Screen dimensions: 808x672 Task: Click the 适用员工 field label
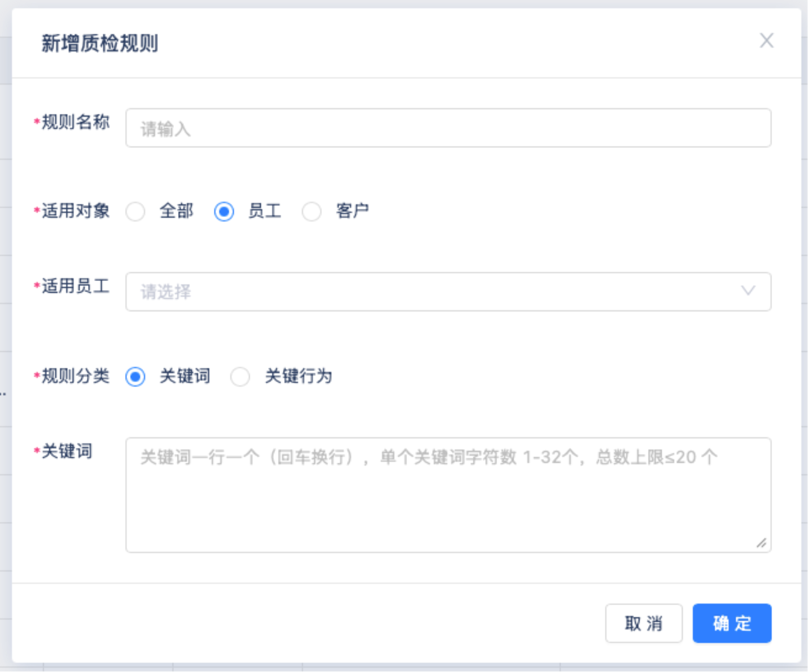pyautogui.click(x=75, y=286)
